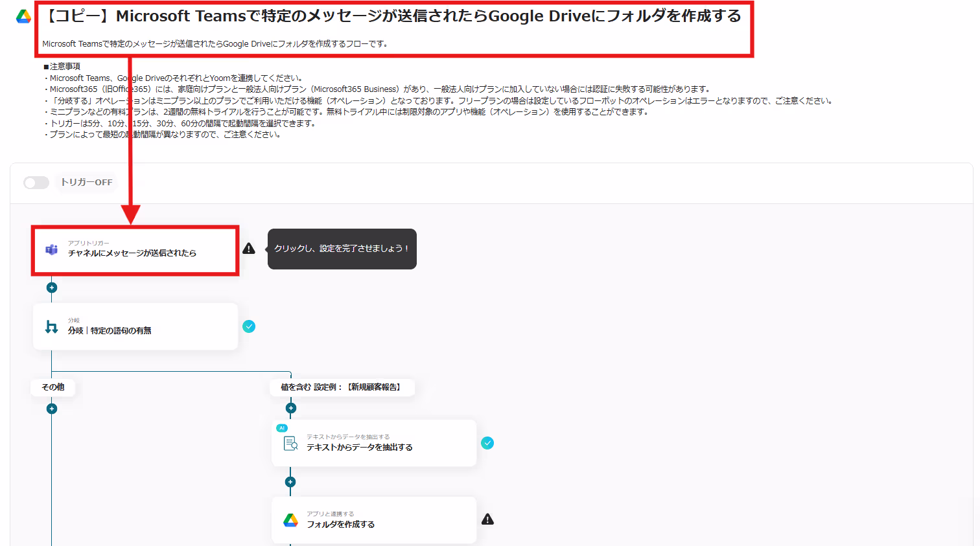Click the warning triangle next to the Teams trigger
Image resolution: width=980 pixels, height=546 pixels.
point(249,249)
